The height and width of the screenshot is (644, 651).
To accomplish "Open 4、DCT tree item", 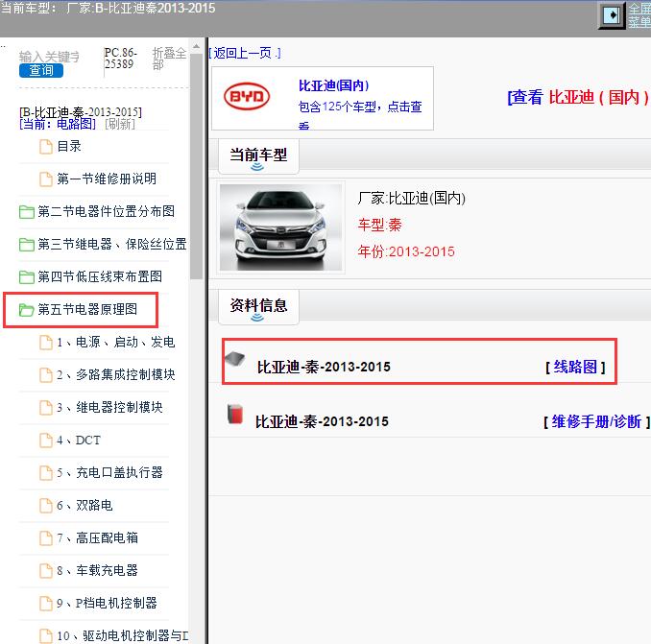I will 79,440.
